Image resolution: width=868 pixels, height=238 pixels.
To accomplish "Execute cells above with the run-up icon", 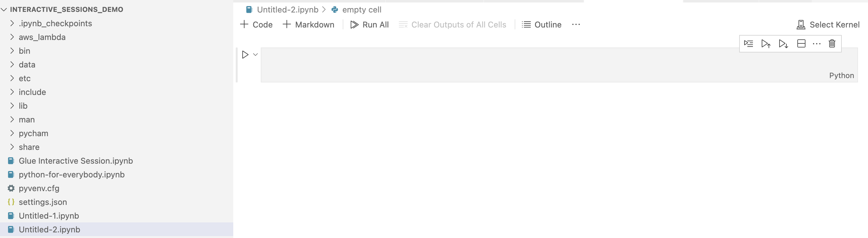I will tap(766, 43).
